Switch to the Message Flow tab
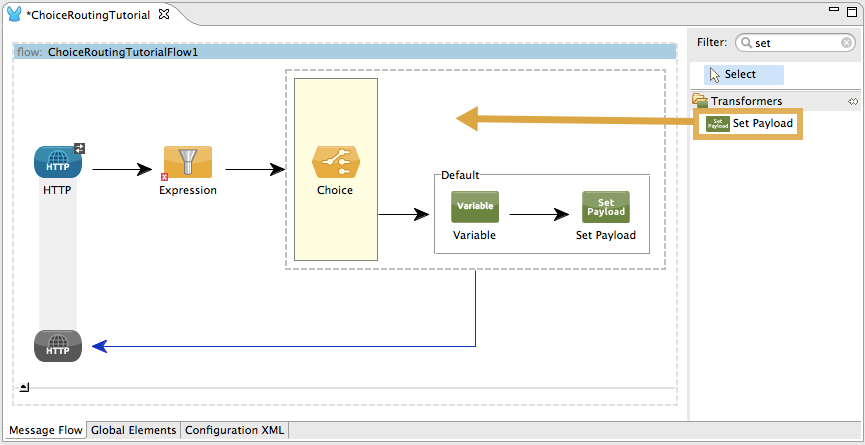Image resolution: width=865 pixels, height=445 pixels. coord(46,431)
